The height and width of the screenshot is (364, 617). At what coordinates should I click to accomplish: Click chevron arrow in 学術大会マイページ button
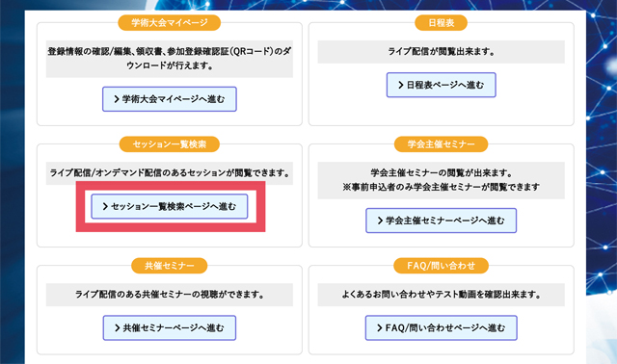pos(117,99)
